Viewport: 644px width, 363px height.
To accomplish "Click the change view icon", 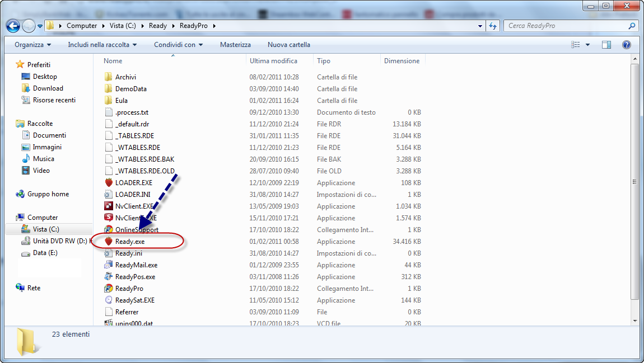I will [x=576, y=45].
